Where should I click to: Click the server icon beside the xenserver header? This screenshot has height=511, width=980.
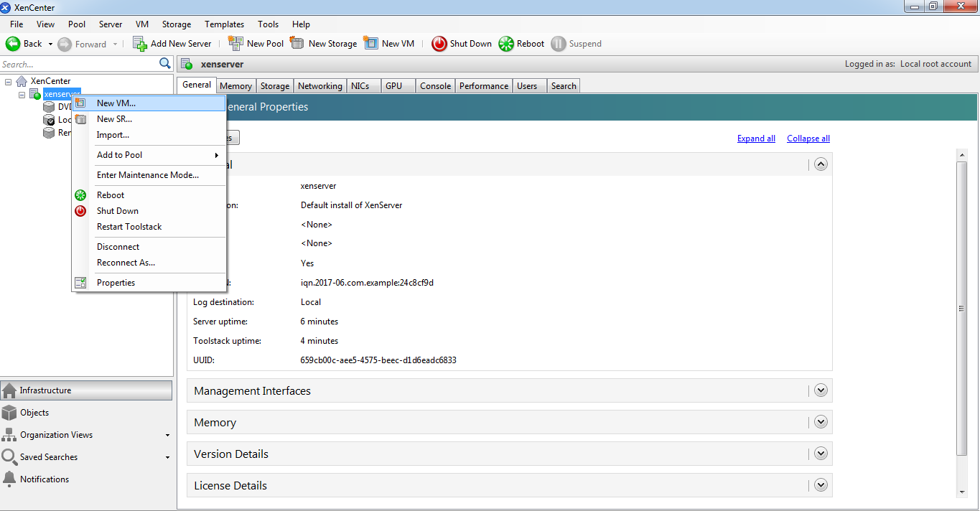pos(187,65)
